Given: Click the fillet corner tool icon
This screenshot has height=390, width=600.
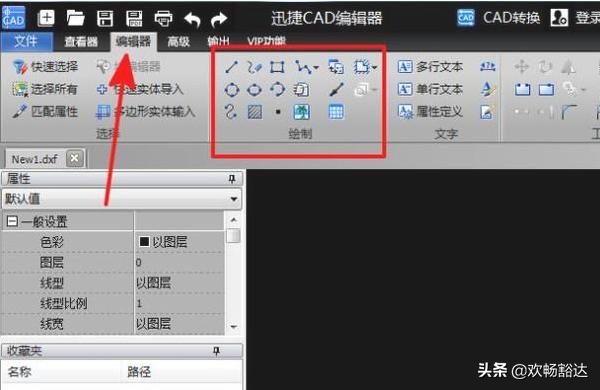Looking at the screenshot, I should [x=569, y=112].
